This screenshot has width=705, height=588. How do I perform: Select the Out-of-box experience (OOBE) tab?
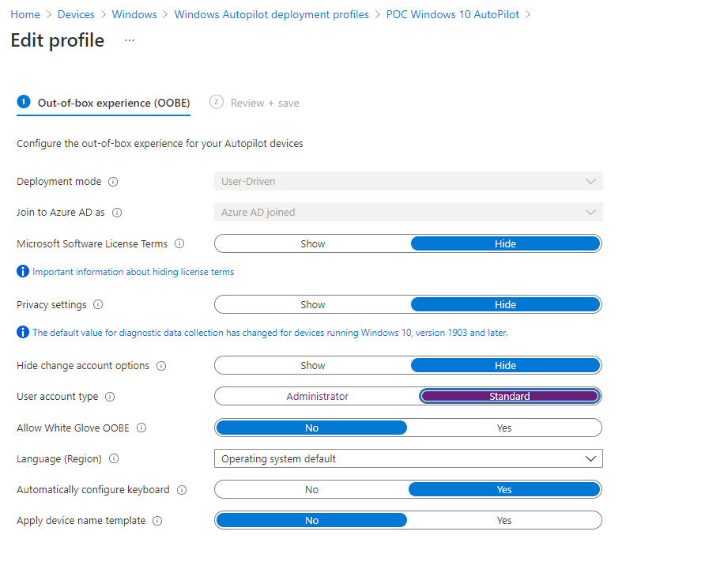coord(104,103)
